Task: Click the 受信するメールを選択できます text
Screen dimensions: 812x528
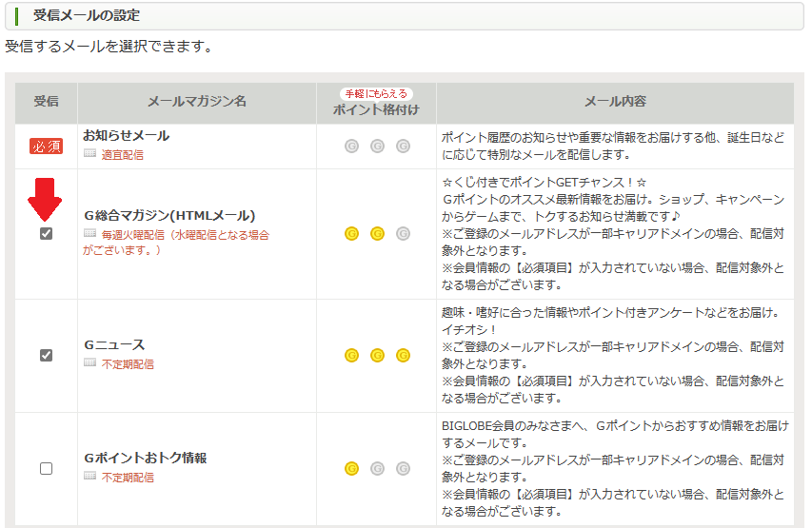Action: pyautogui.click(x=109, y=47)
